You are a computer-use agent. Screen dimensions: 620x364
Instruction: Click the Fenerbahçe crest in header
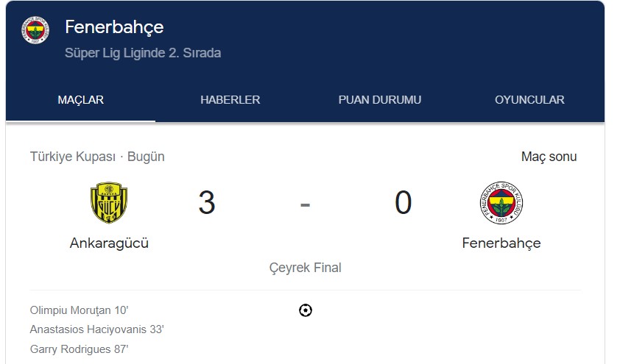pyautogui.click(x=35, y=30)
